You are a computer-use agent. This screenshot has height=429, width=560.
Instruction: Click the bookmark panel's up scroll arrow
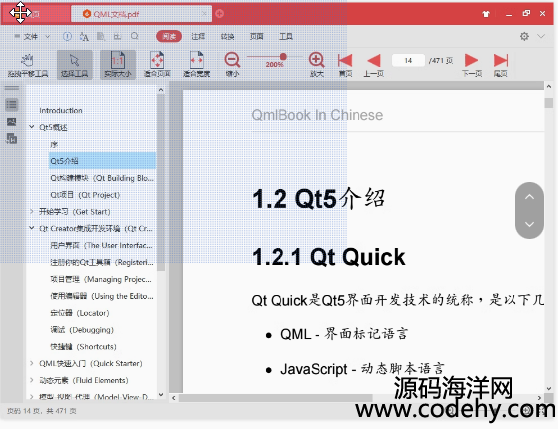161,90
